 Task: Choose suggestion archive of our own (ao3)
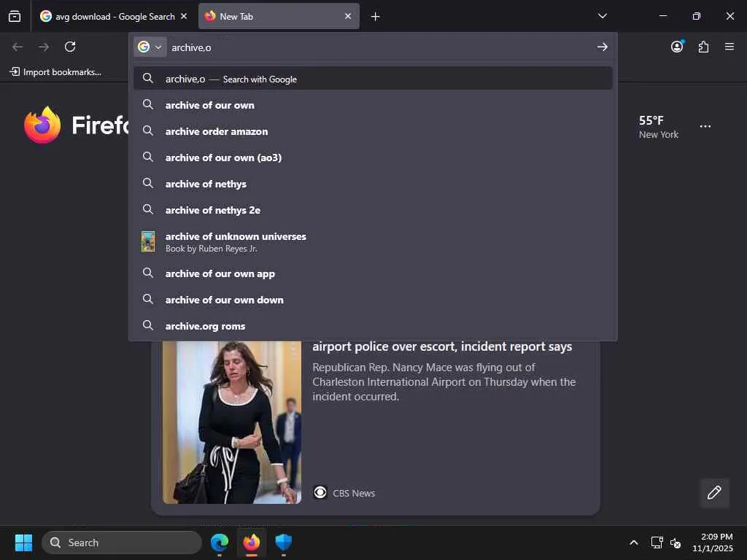click(373, 157)
